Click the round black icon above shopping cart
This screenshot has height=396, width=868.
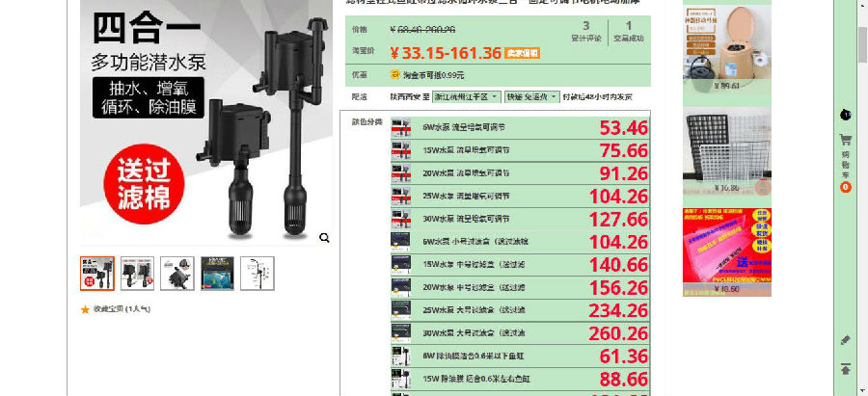[x=846, y=115]
